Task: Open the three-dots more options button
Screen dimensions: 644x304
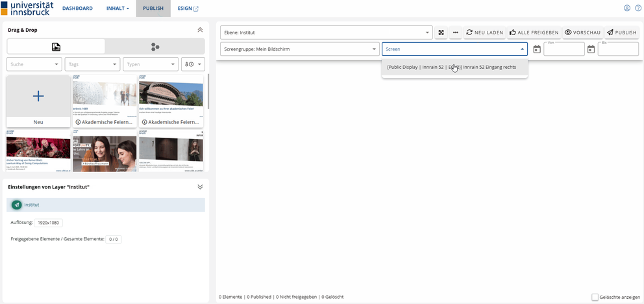Action: 456,32
